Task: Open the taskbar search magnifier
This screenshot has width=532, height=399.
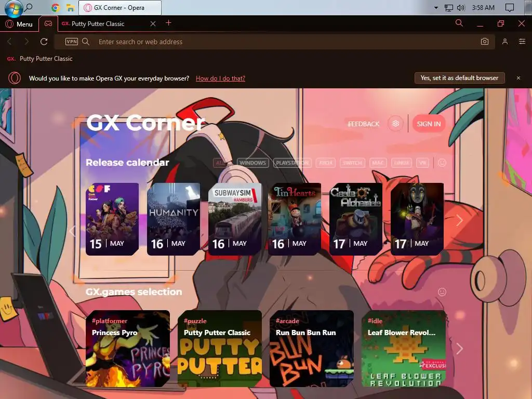Action: tap(29, 7)
